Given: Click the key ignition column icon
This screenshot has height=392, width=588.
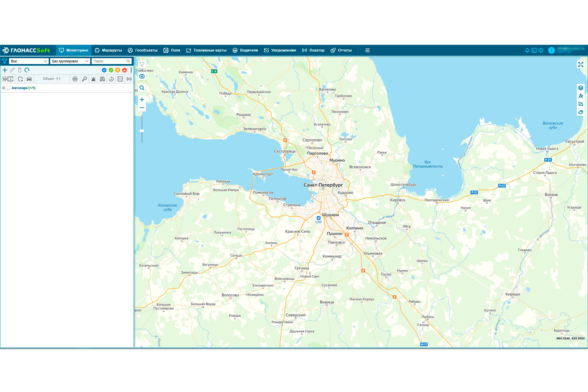Looking at the screenshot, I should click(x=85, y=79).
